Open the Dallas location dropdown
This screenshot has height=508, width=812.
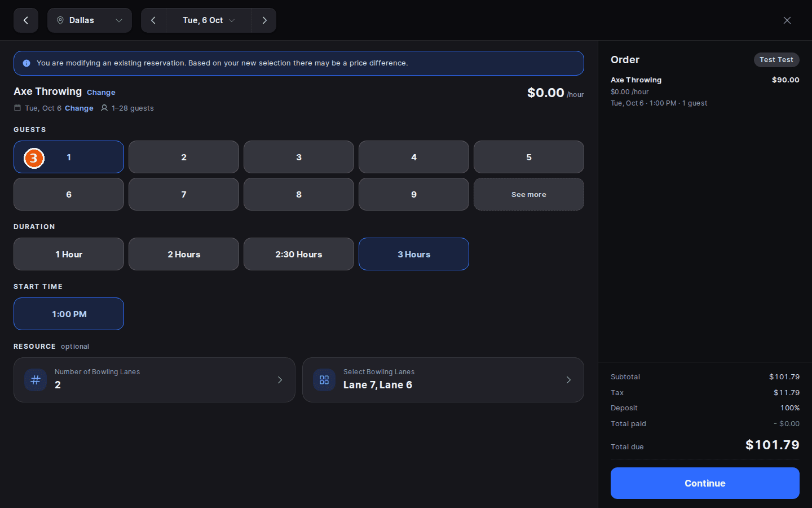coord(90,20)
